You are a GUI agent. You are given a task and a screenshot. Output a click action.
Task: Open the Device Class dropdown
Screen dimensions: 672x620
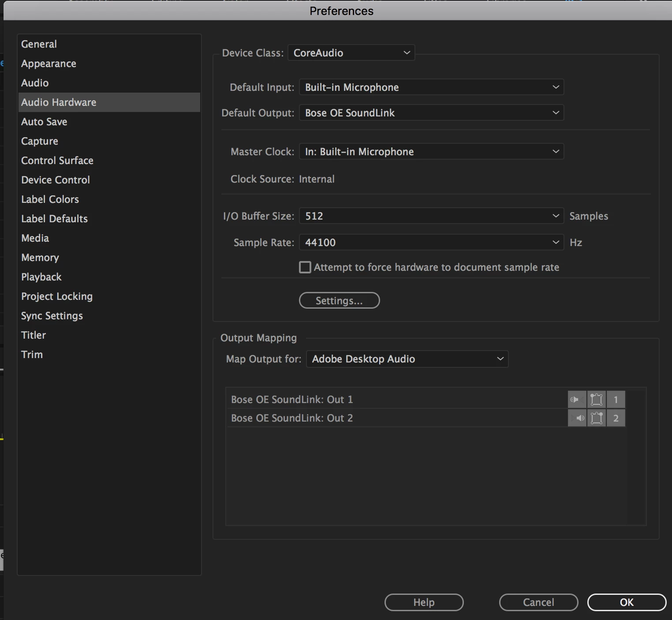coord(351,53)
